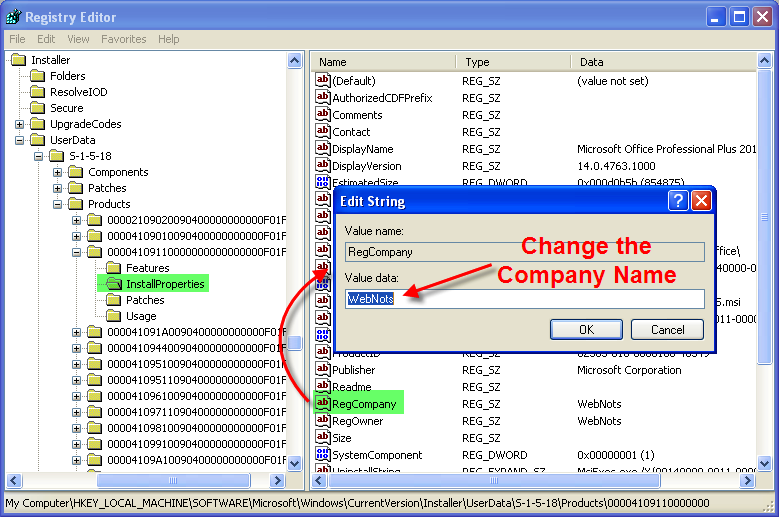Click the RegOwner string value icon
This screenshot has width=779, height=517.
[x=323, y=420]
